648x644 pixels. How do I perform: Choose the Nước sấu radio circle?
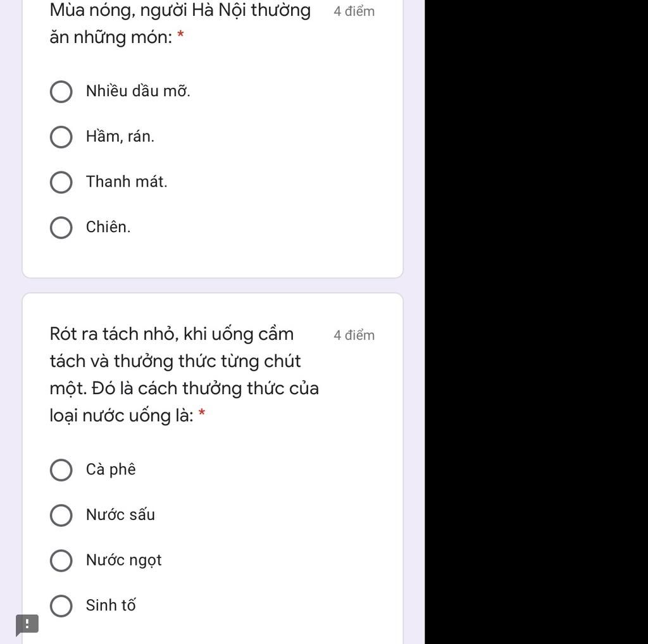61,515
